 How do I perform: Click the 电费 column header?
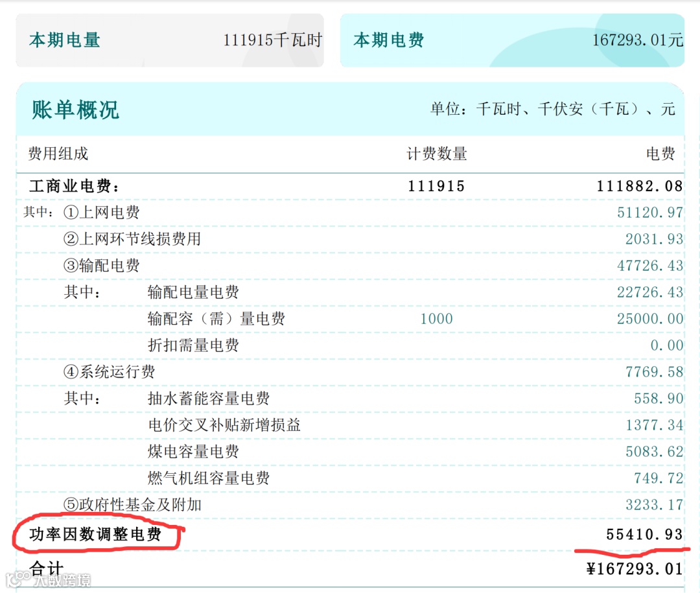pyautogui.click(x=660, y=154)
